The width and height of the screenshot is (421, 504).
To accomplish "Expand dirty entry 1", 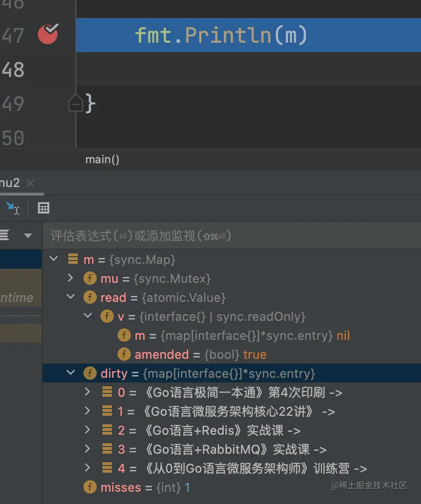I will click(x=87, y=411).
